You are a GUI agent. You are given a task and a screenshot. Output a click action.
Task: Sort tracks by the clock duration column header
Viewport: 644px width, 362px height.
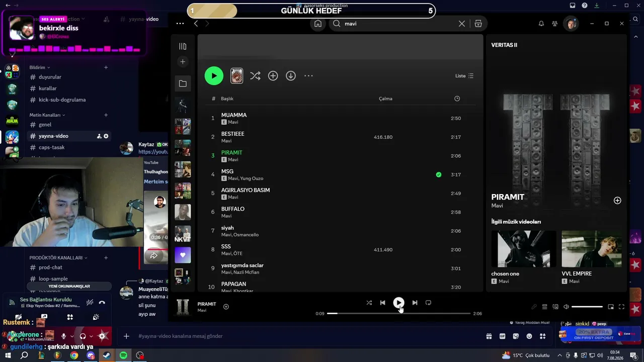[x=457, y=99]
